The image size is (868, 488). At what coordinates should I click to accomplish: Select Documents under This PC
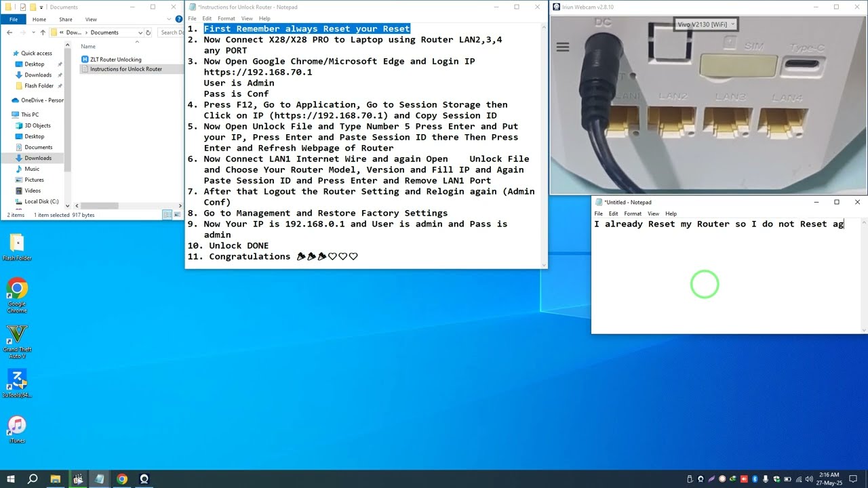pyautogui.click(x=38, y=147)
